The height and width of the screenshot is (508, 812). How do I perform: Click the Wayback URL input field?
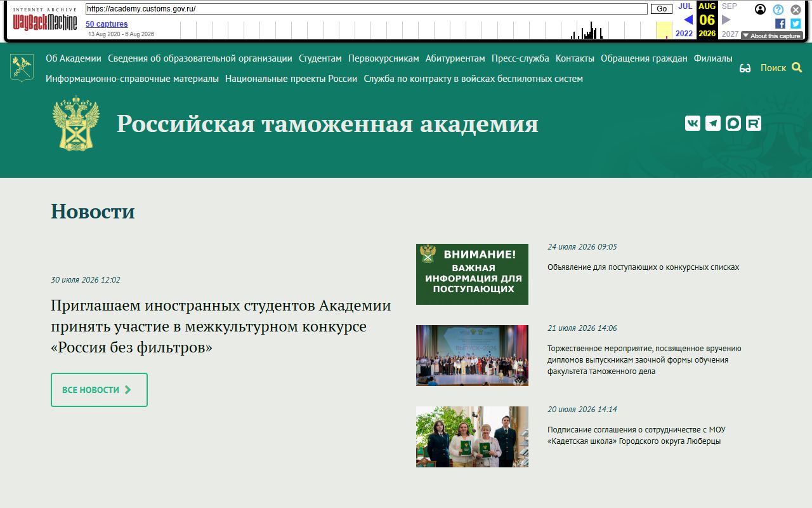366,9
